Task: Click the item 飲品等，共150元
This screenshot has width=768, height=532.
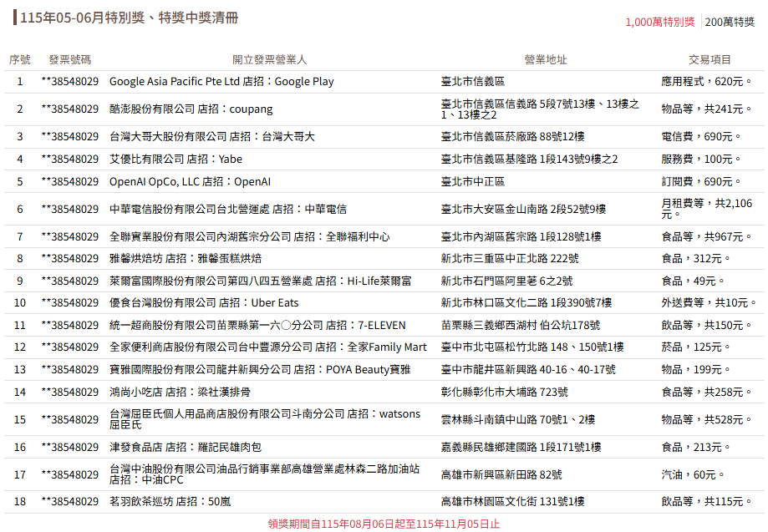Action: 706,326
